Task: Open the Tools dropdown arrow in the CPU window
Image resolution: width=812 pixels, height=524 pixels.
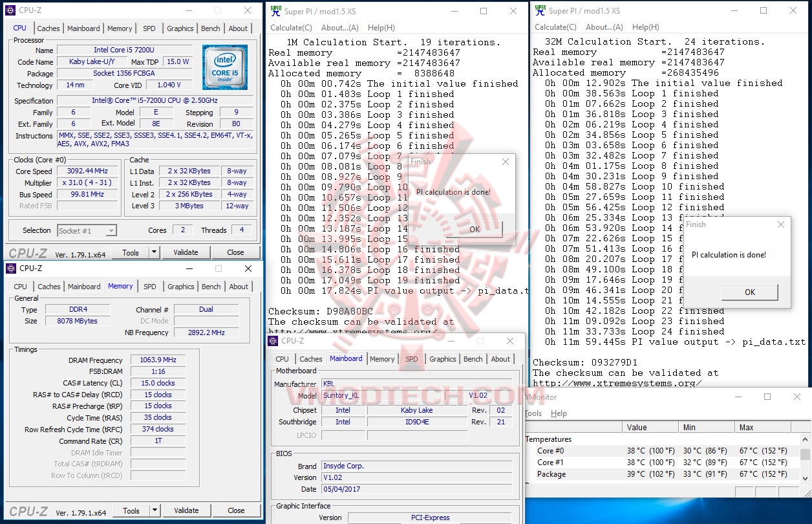Action: click(155, 252)
